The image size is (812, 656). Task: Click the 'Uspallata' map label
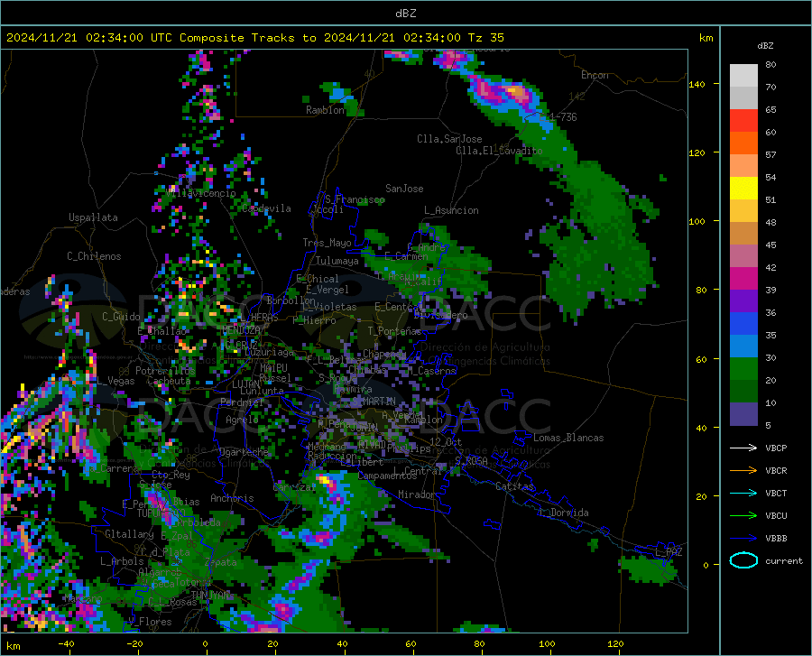pyautogui.click(x=93, y=217)
